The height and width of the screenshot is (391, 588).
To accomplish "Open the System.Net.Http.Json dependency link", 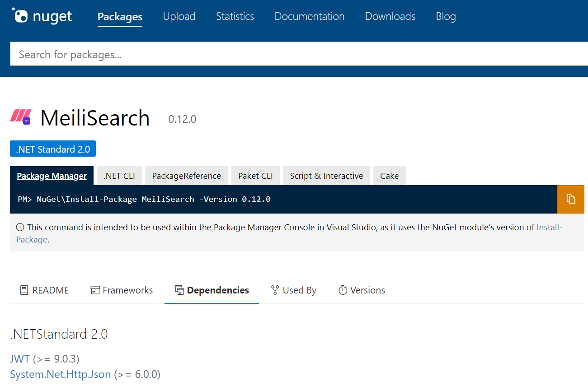I will (61, 374).
